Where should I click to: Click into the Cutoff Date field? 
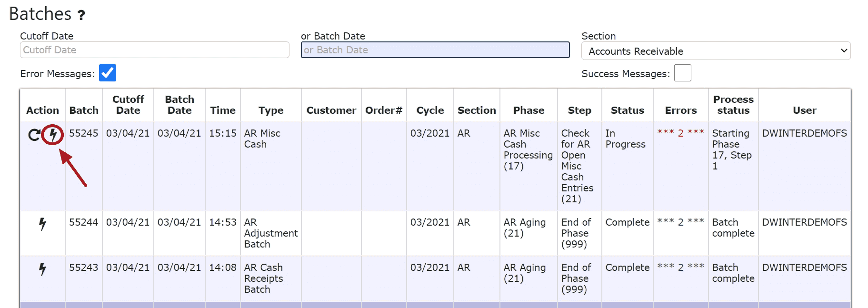154,50
